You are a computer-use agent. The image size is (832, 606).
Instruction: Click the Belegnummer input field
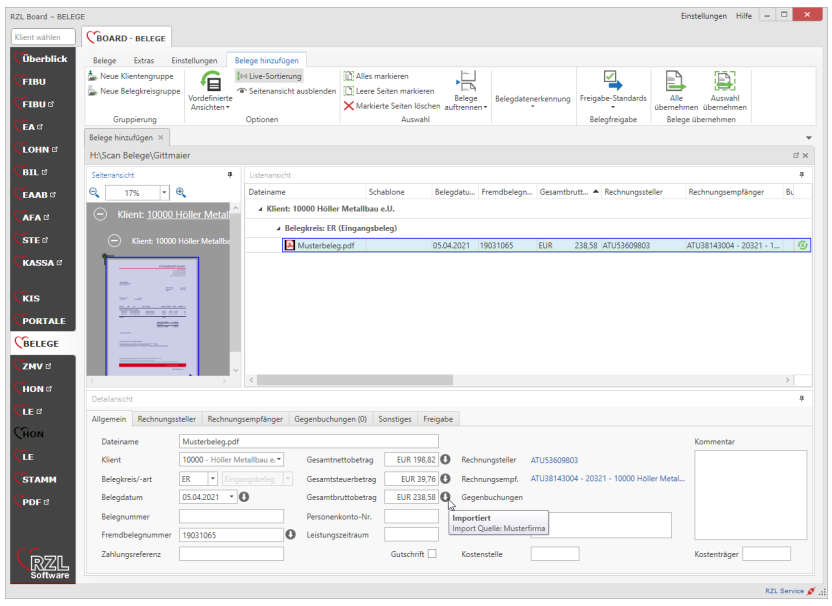[230, 516]
